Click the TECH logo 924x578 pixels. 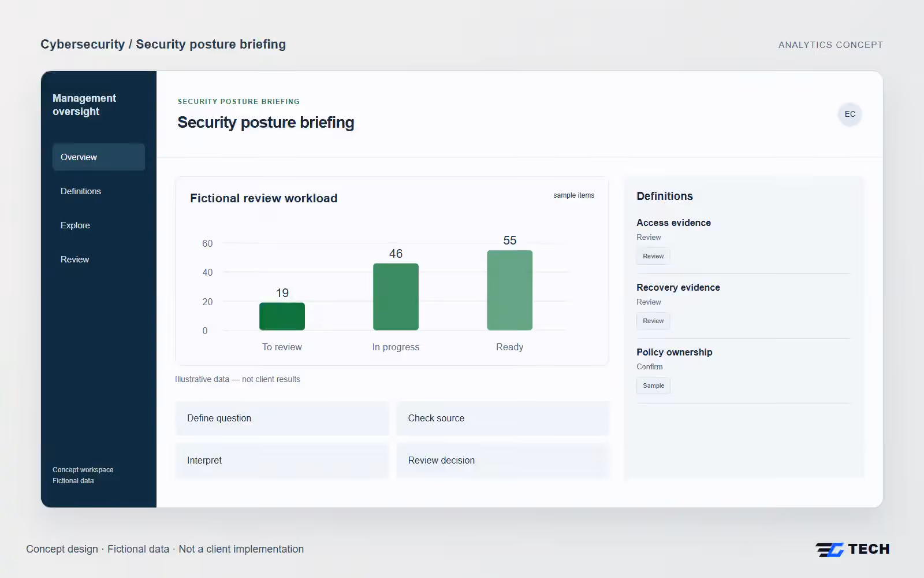(x=852, y=549)
